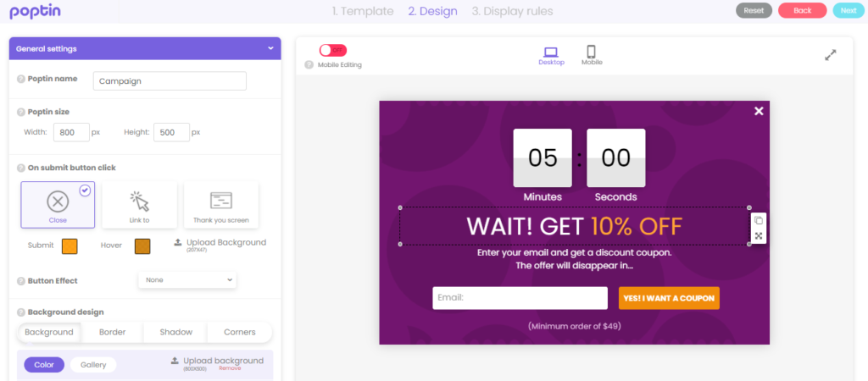Go to step 3. Display rules

point(512,11)
